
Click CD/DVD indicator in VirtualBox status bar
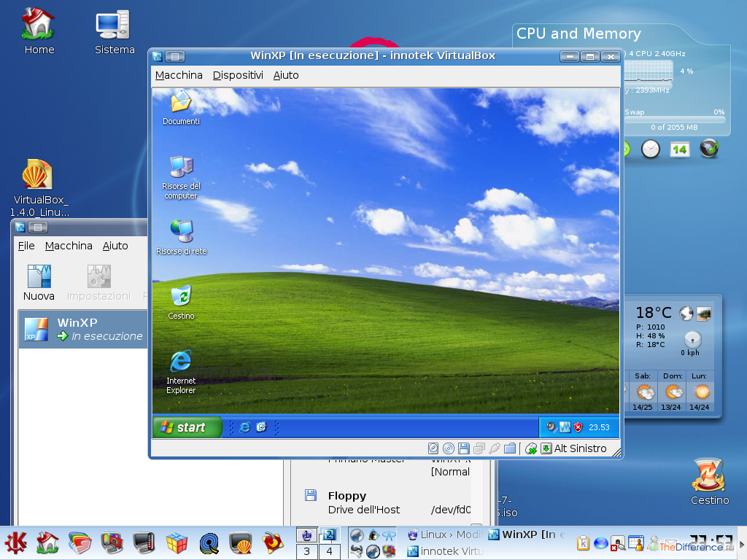tap(449, 448)
